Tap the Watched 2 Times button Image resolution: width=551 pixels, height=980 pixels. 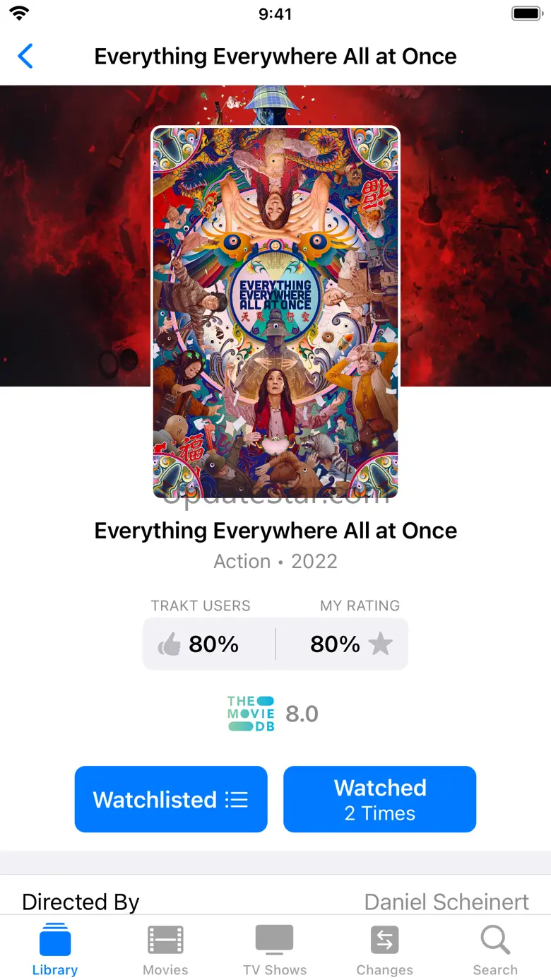pos(380,799)
